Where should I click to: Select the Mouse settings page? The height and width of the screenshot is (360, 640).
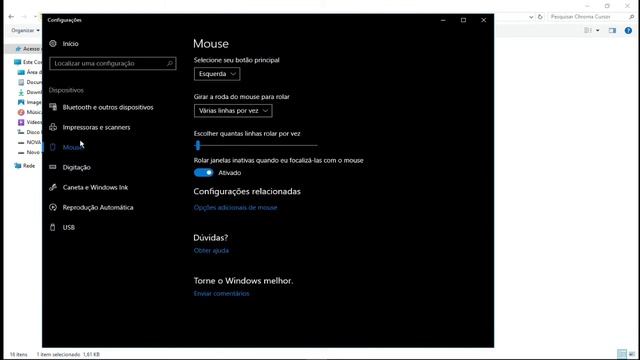73,147
